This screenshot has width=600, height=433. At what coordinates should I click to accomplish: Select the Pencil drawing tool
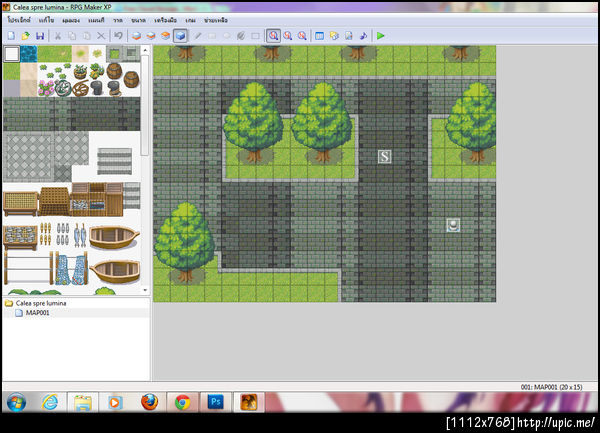[198, 36]
